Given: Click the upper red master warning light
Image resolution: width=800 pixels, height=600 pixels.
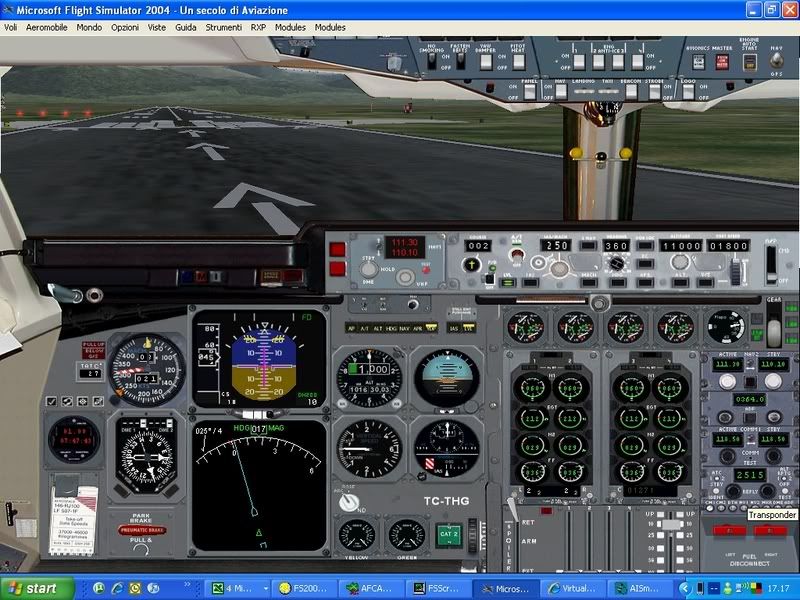Looking at the screenshot, I should coord(337,249).
